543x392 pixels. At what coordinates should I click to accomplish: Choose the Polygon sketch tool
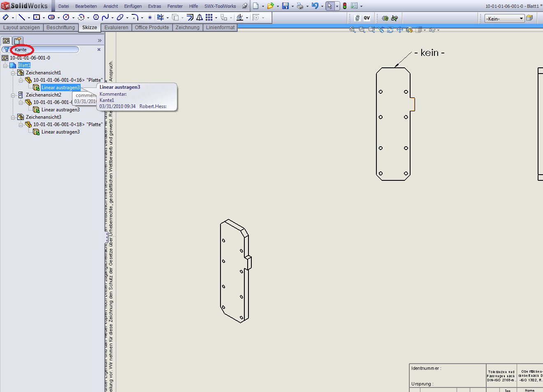(96, 17)
